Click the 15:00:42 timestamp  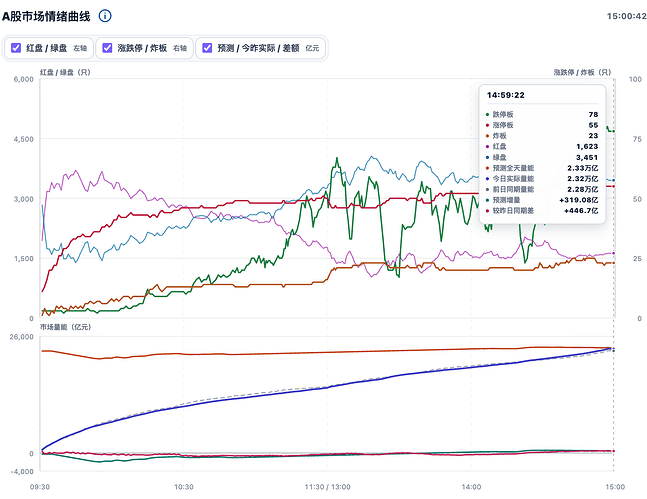(626, 16)
